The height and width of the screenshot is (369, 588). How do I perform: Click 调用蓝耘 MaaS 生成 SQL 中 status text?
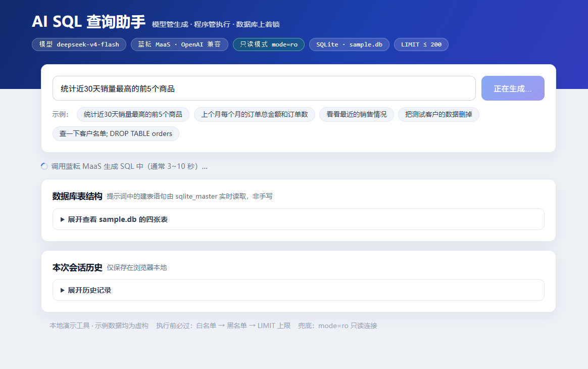coord(129,166)
